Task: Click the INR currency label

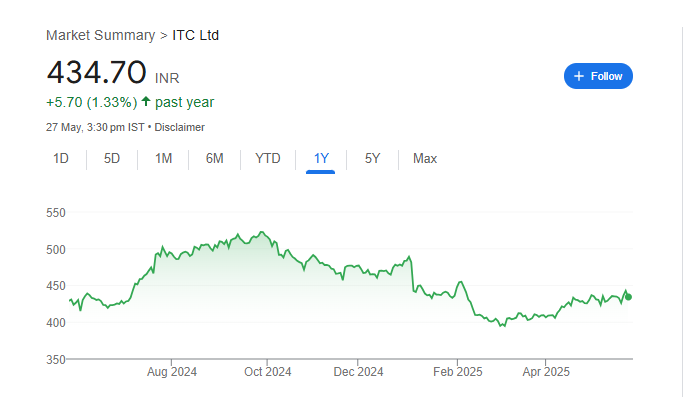Action: [x=167, y=78]
